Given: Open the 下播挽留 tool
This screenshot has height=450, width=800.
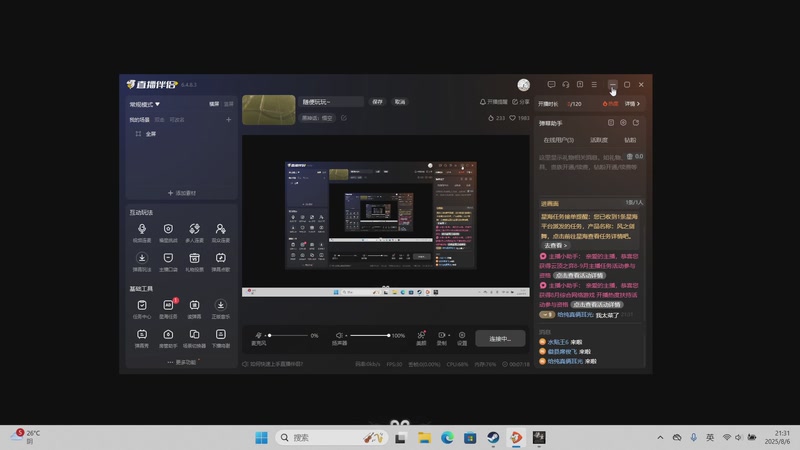Looking at the screenshot, I should pyautogui.click(x=220, y=338).
